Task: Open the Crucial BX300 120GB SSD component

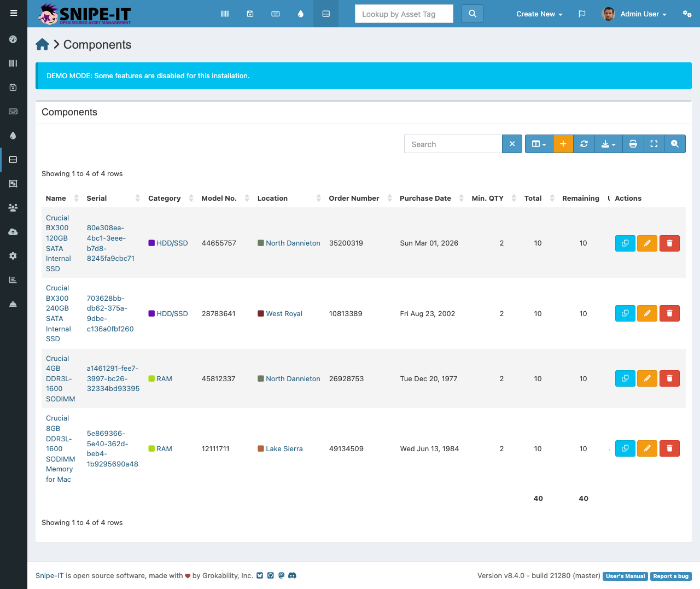Action: point(59,243)
